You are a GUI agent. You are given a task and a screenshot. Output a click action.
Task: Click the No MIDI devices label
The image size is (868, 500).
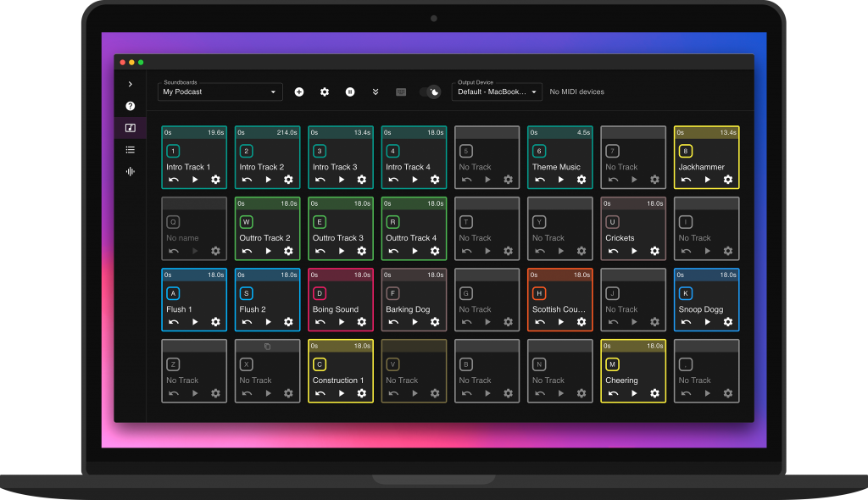pos(577,92)
